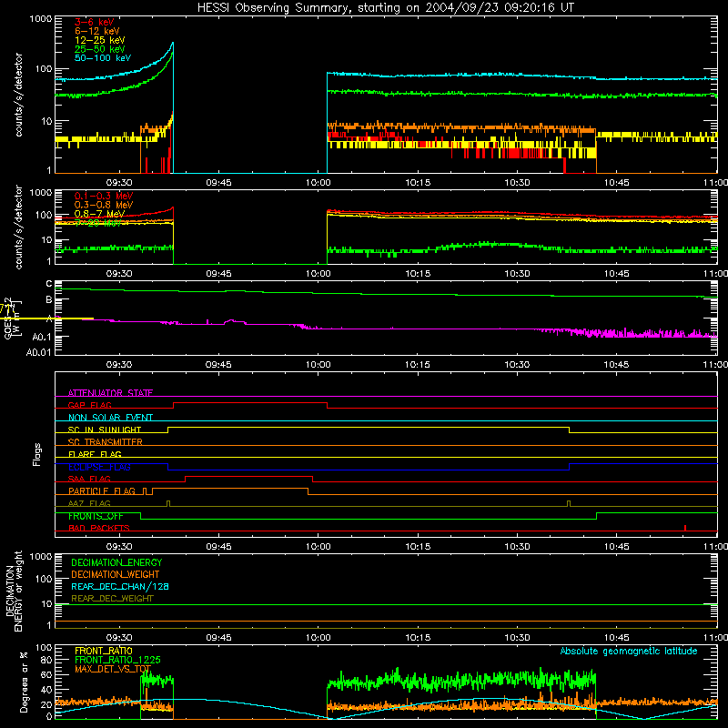The width and height of the screenshot is (728, 728).
Task: Click the MAX_DET_VS_TOT legend label
Action: click(x=113, y=669)
